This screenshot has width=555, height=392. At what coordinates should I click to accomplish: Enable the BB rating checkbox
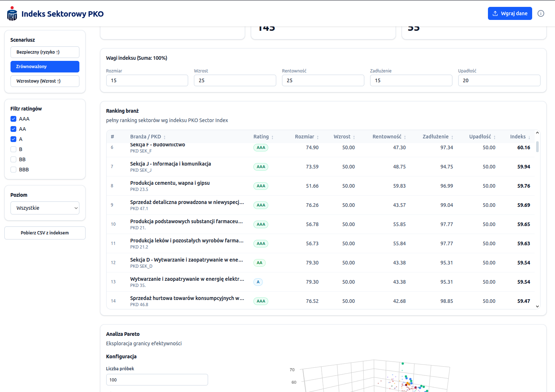pyautogui.click(x=13, y=159)
